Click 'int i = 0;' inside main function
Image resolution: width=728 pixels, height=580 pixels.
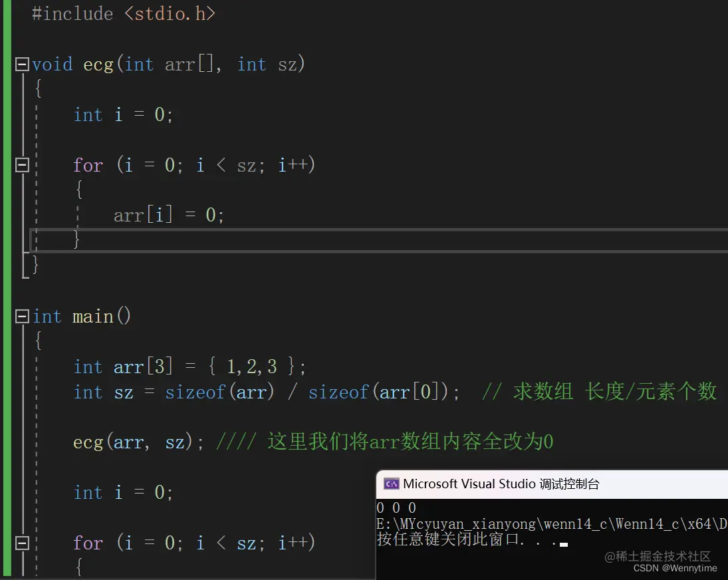point(123,492)
